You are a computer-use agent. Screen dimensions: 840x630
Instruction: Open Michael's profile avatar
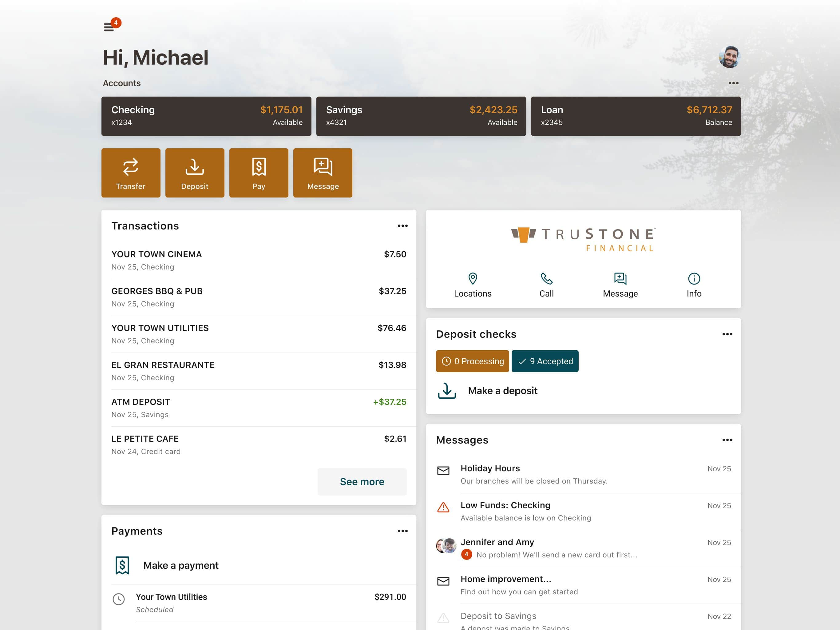click(x=729, y=57)
